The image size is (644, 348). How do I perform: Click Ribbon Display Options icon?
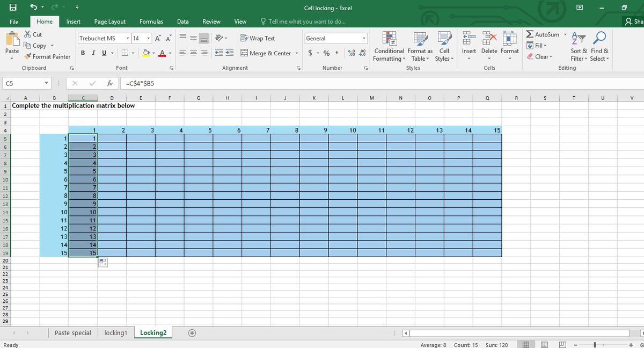[580, 7]
